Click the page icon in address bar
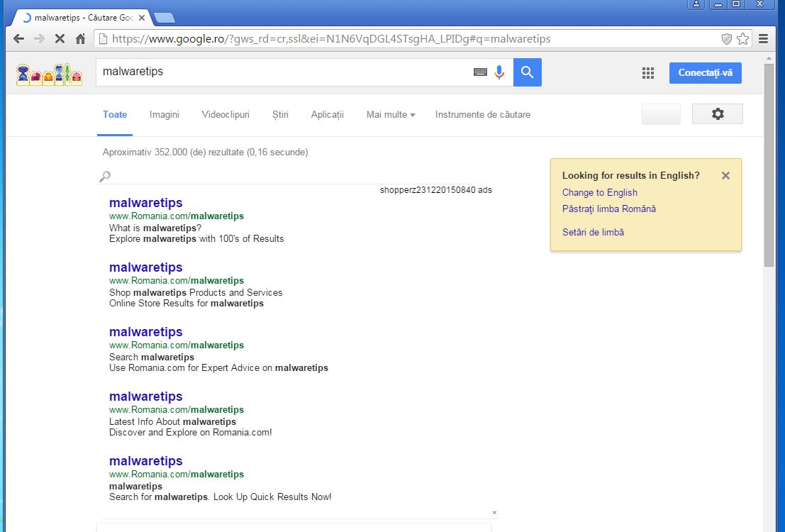Image resolution: width=785 pixels, height=532 pixels. (103, 38)
